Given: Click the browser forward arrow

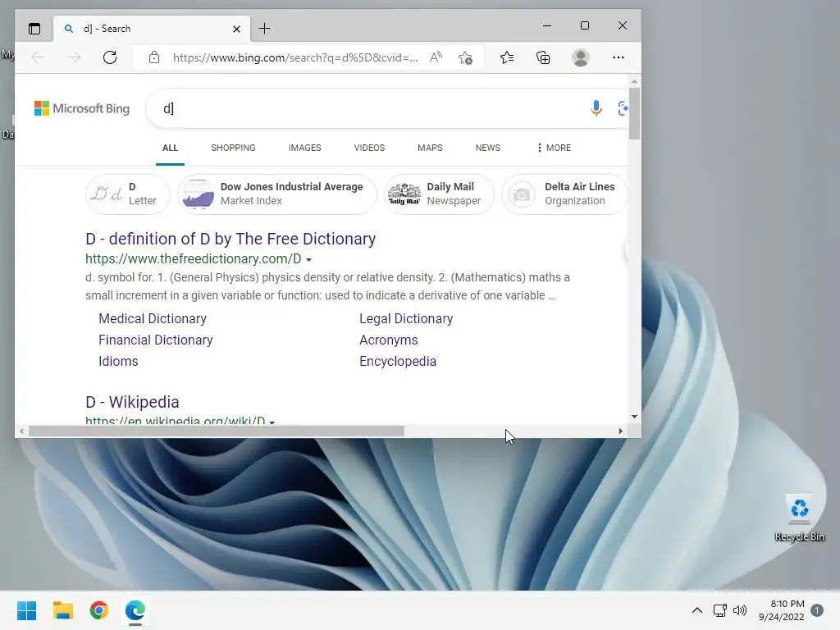Looking at the screenshot, I should (x=73, y=57).
